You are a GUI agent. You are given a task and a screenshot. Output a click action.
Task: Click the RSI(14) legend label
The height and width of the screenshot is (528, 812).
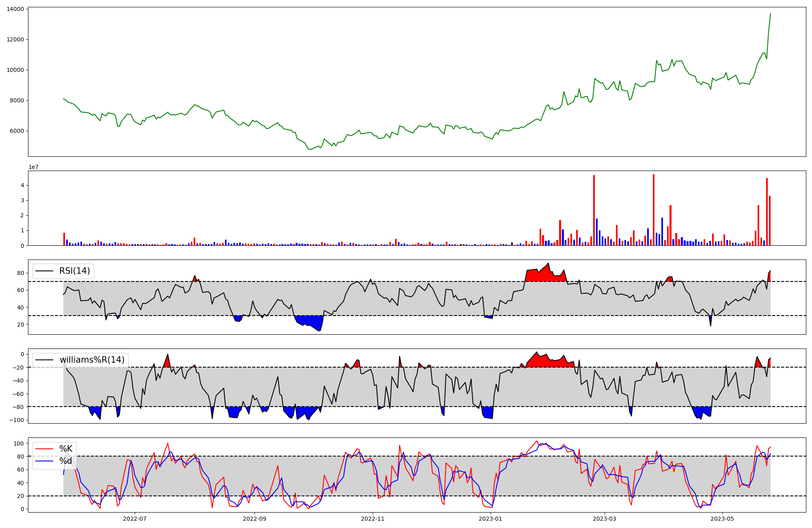pyautogui.click(x=75, y=271)
